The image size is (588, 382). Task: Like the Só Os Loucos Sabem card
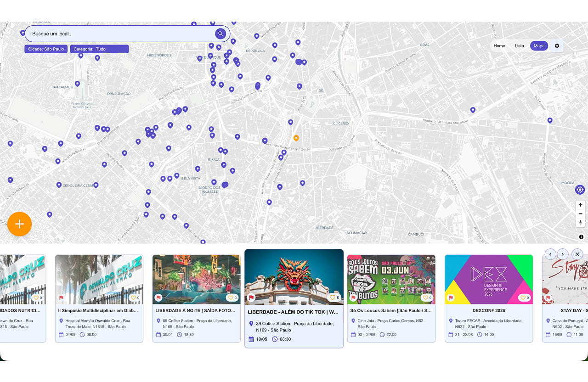pyautogui.click(x=427, y=298)
